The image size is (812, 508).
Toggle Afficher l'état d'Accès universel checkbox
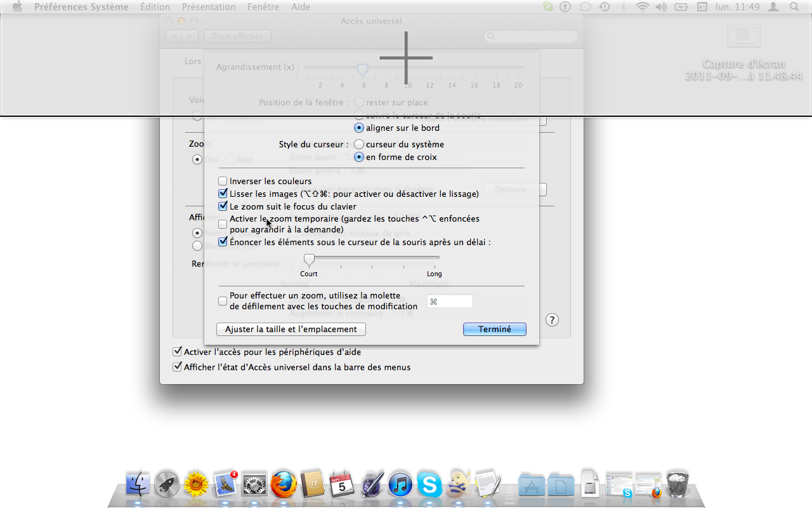[177, 367]
